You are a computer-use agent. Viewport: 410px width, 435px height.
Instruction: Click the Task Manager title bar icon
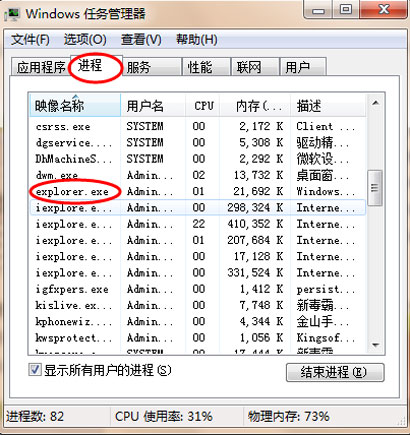[11, 14]
